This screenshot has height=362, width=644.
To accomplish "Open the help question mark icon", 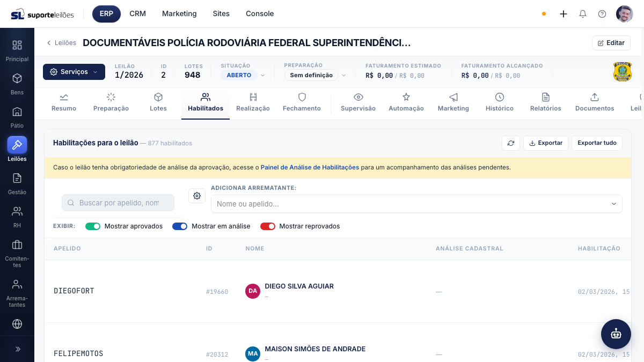I will coord(602,14).
